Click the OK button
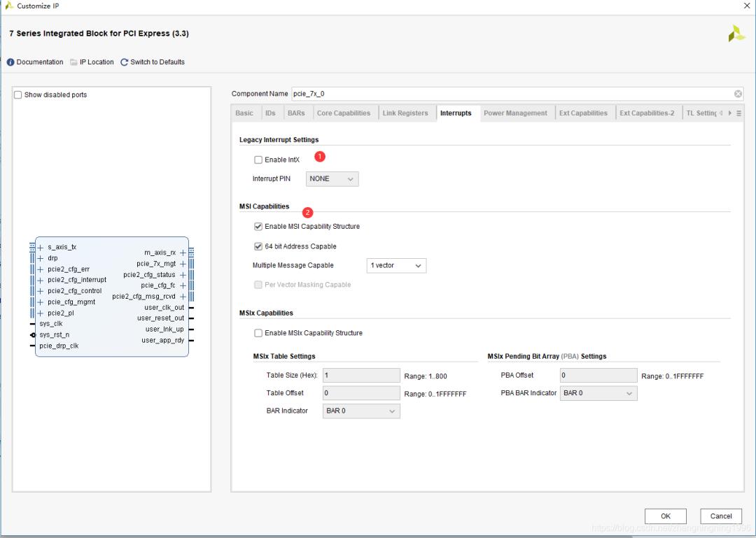The image size is (756, 538). (666, 516)
